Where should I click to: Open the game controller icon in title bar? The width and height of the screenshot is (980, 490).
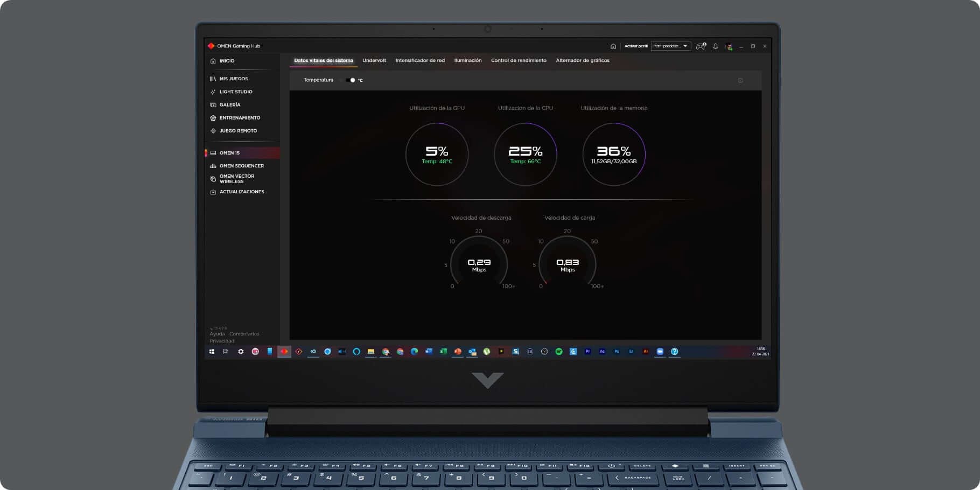[x=701, y=46]
